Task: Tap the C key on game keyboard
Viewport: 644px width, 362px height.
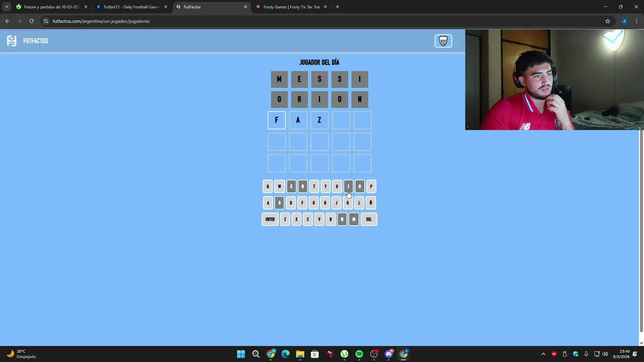Action: pyautogui.click(x=308, y=219)
